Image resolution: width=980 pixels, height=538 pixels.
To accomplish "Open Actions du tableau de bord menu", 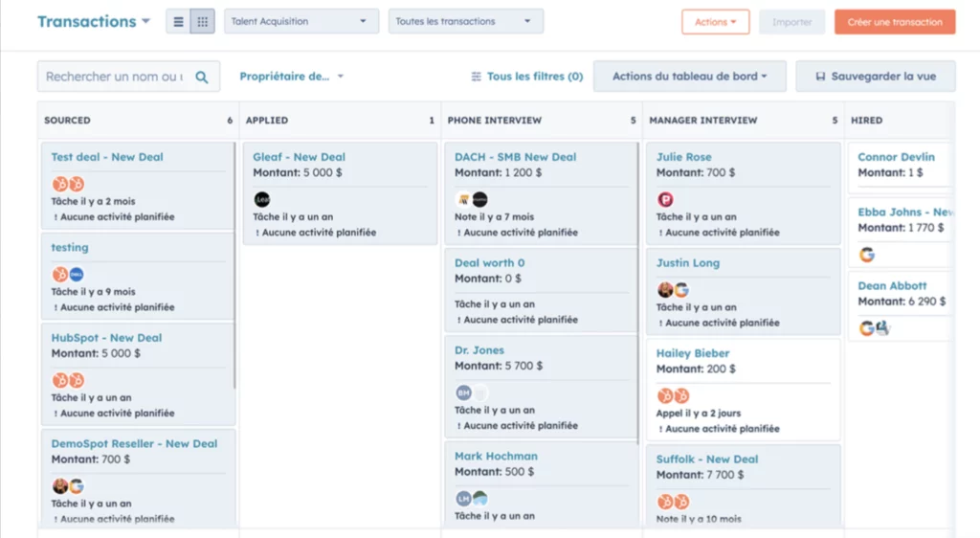I will (x=689, y=77).
